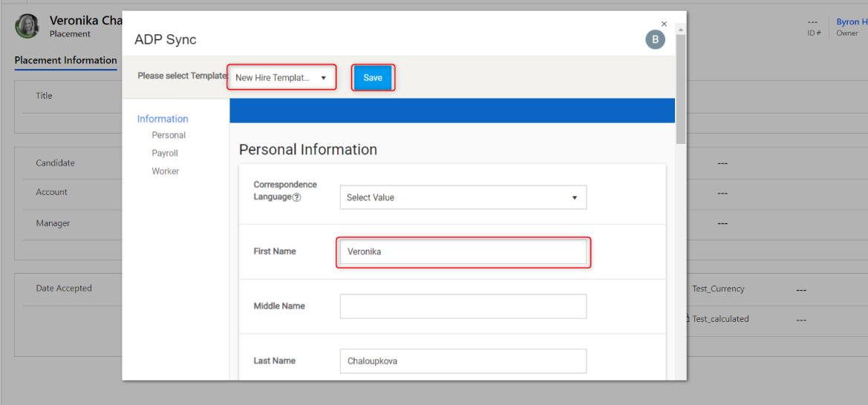Go to the Payroll section
The image size is (868, 405).
tap(165, 154)
